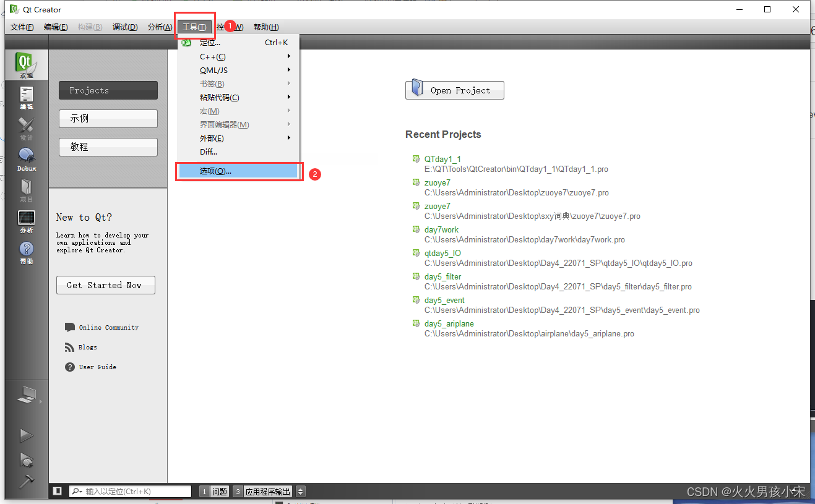Open the 3 应用程序输出 Application Output pane
The image size is (815, 504).
point(262,492)
